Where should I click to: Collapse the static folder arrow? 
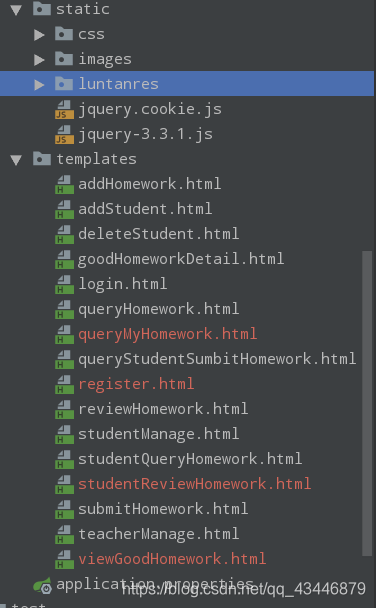[16, 10]
